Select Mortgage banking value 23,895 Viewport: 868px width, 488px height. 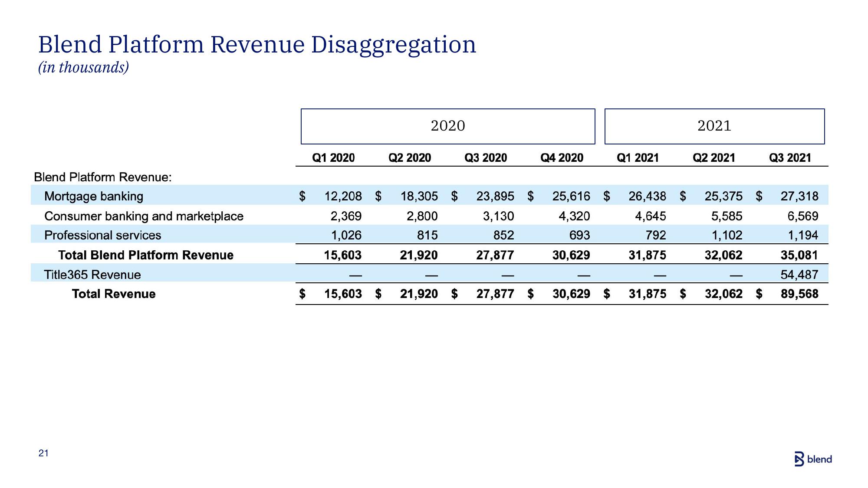495,197
